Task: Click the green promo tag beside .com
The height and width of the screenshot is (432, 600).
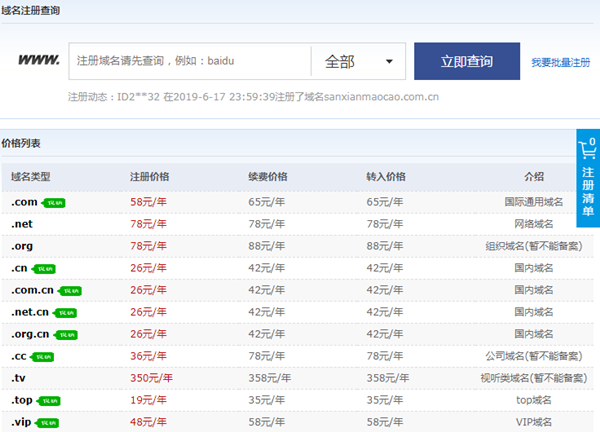Action: click(x=54, y=203)
